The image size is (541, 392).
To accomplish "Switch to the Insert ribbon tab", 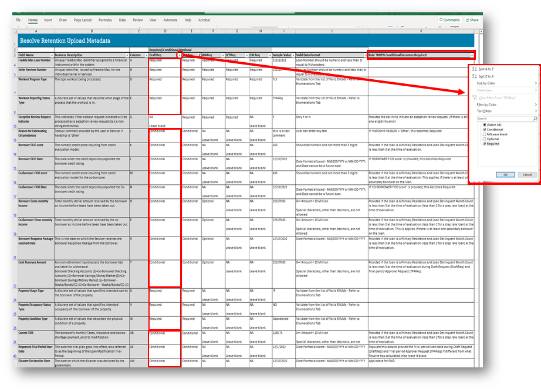I will pos(48,20).
